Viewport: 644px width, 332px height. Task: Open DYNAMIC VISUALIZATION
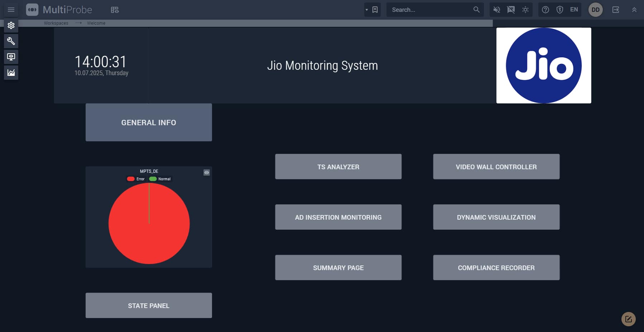pos(496,217)
